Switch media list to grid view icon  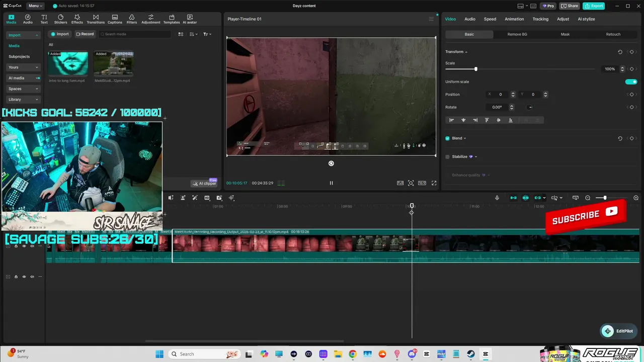[x=181, y=34]
